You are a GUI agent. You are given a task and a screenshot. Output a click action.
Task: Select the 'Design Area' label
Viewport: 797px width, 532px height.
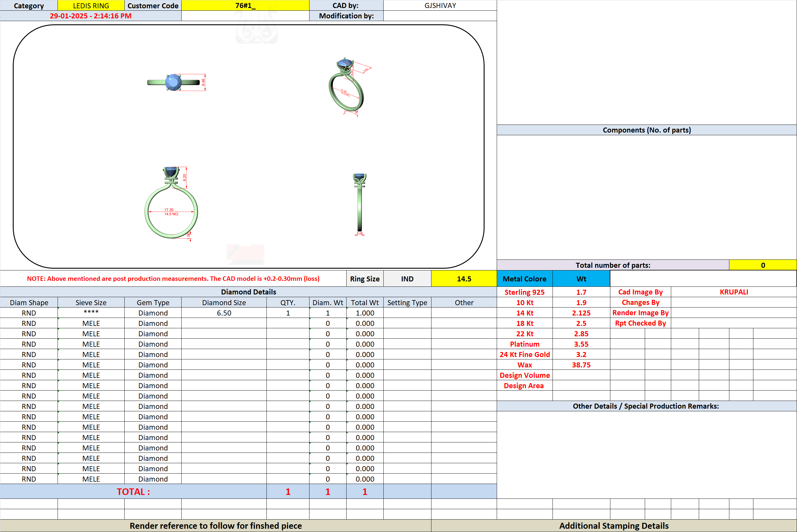524,386
